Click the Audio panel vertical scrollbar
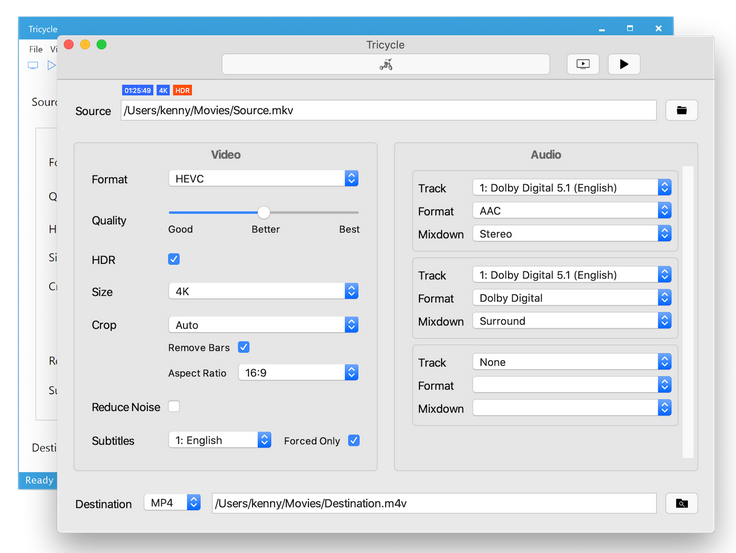This screenshot has height=553, width=736. pos(688,312)
